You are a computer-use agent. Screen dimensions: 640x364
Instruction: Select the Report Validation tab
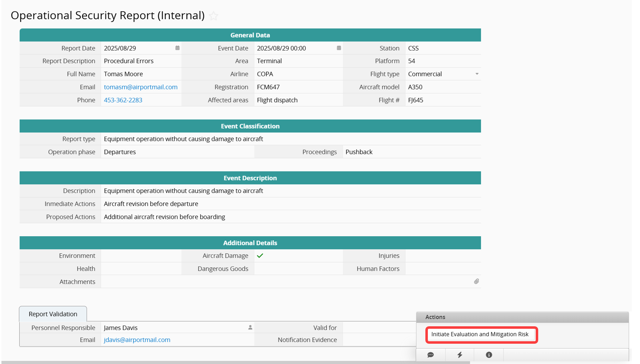click(53, 314)
